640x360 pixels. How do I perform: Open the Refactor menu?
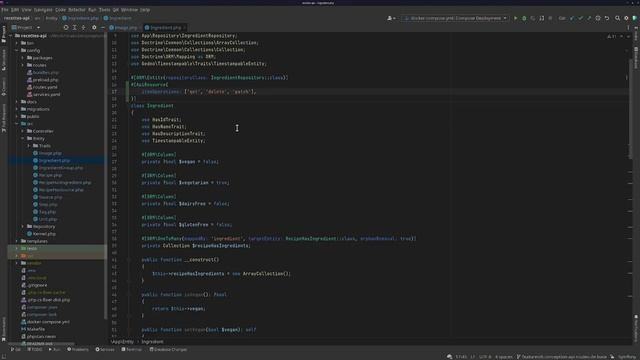pos(77,9)
